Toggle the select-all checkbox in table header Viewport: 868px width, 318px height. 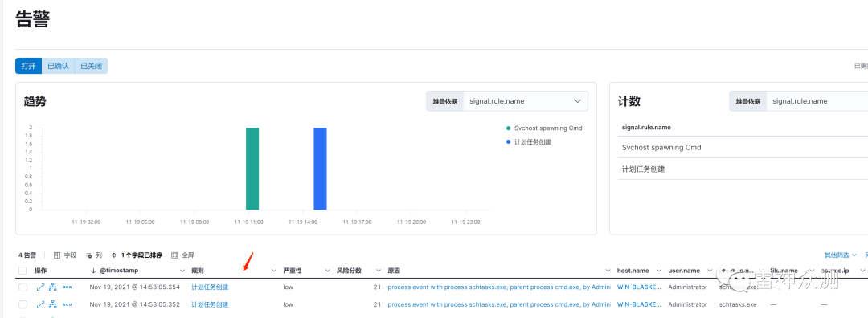coord(23,271)
